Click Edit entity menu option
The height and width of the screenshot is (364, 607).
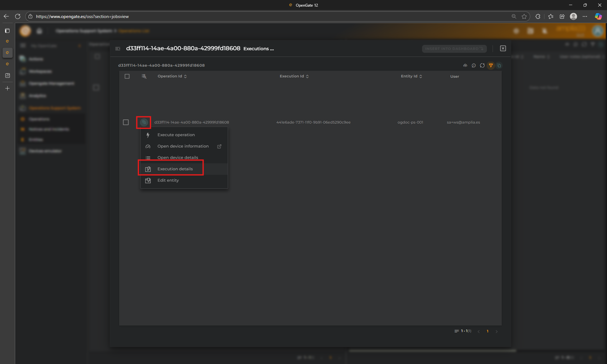pos(168,180)
